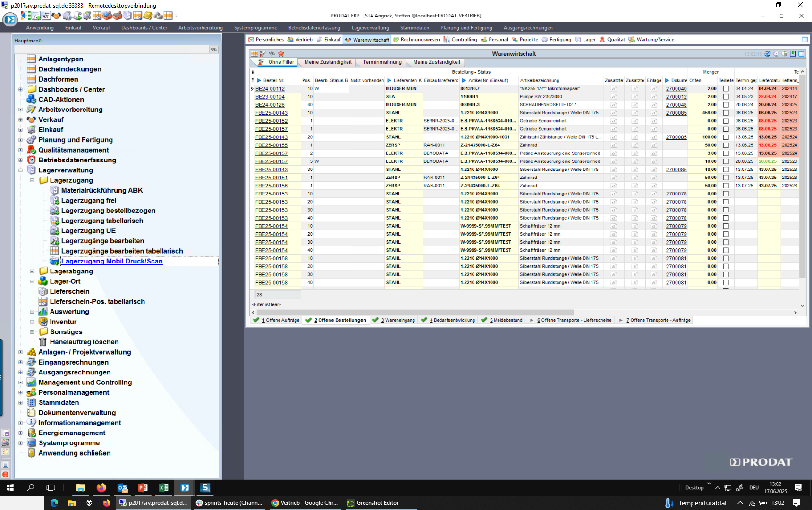Image resolution: width=812 pixels, height=510 pixels.
Task: Open order link FBE25-00143
Action: tap(271, 113)
